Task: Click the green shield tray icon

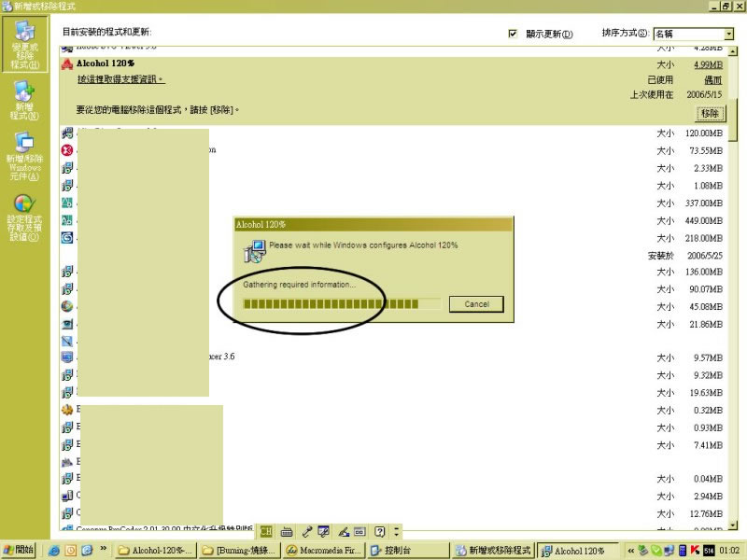Action: (656, 551)
